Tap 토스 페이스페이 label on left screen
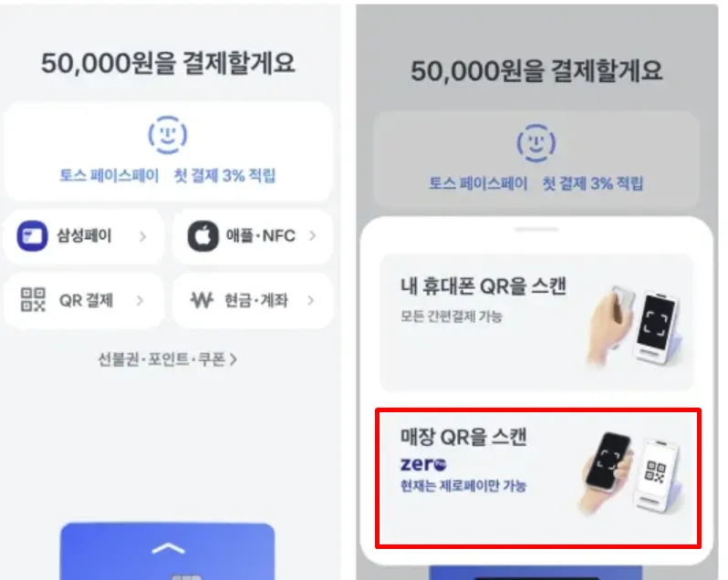728x580 pixels. coord(109,175)
